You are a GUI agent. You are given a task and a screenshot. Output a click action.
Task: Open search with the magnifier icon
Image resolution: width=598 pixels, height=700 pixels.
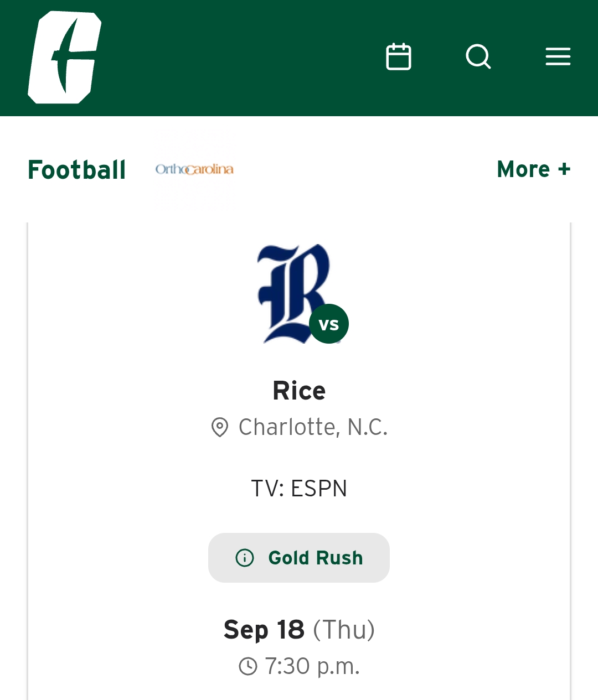tap(478, 56)
